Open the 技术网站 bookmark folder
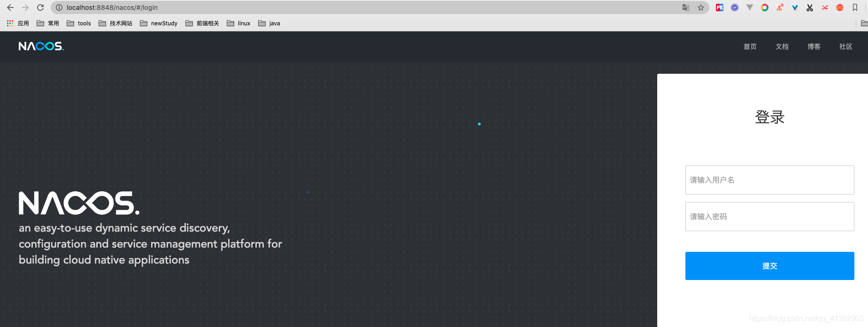Image resolution: width=868 pixels, height=327 pixels. (x=115, y=23)
